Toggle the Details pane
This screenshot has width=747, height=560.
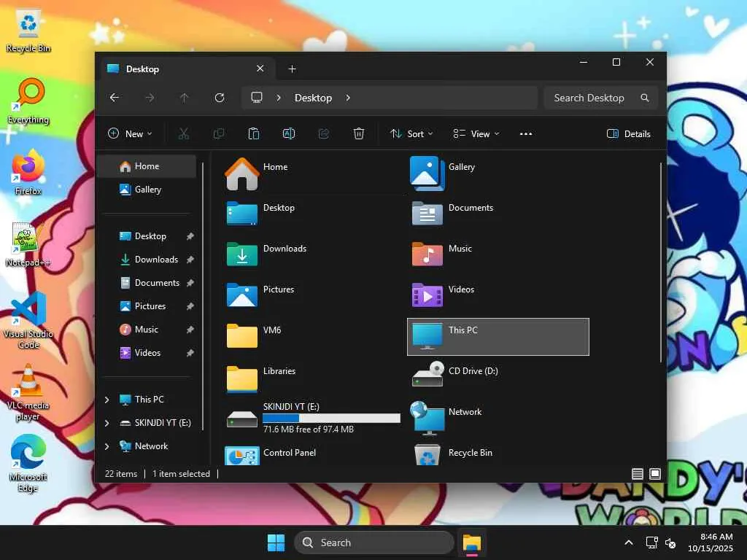click(x=629, y=134)
